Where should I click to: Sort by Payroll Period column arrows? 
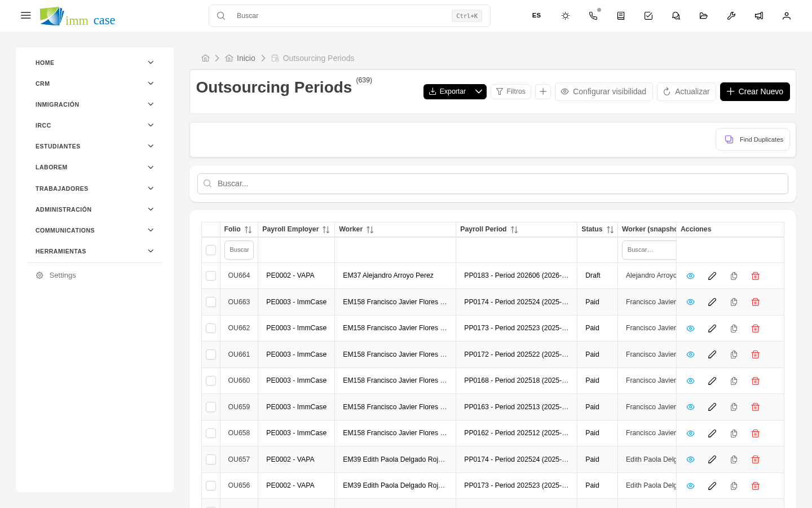pyautogui.click(x=514, y=230)
